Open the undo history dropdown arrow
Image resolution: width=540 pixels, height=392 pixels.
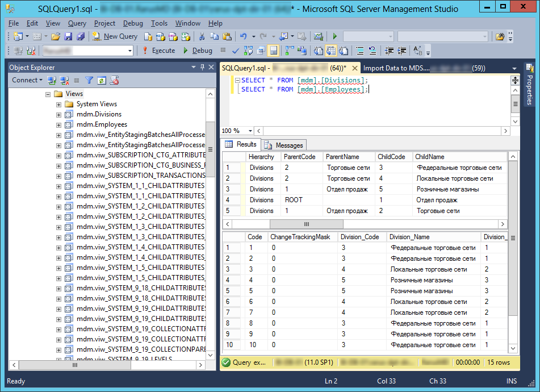(253, 36)
